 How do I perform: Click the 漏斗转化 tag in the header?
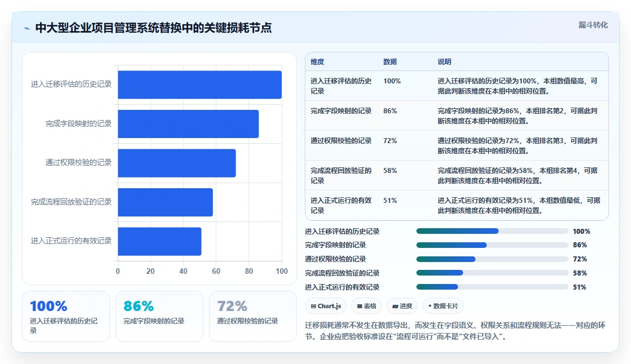coord(593,25)
